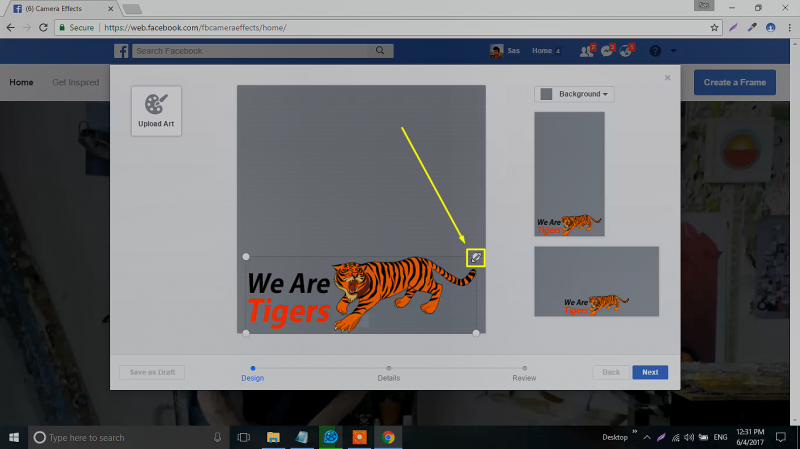This screenshot has width=800, height=449.
Task: Select the bottom-right resize handle of artwork
Action: pos(476,333)
